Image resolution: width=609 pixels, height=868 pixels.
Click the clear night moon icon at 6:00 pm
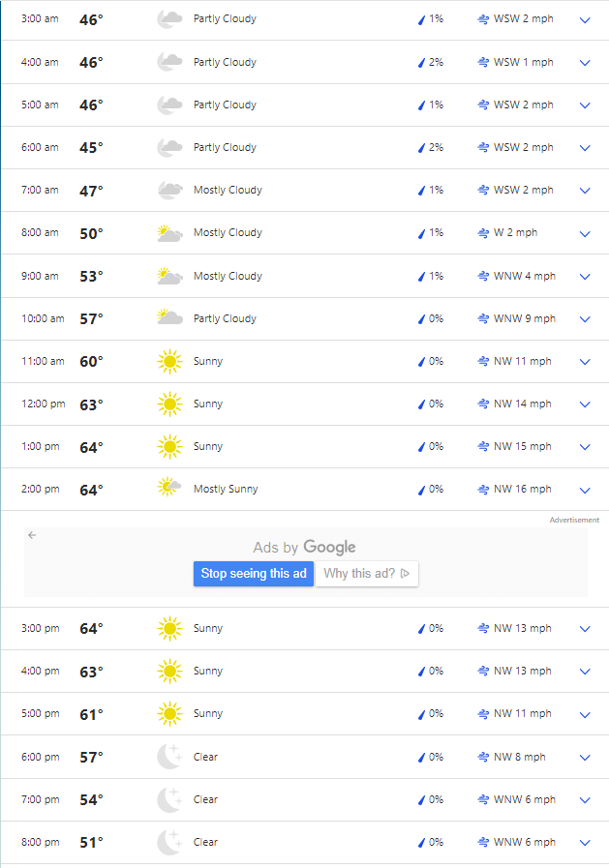tap(169, 757)
